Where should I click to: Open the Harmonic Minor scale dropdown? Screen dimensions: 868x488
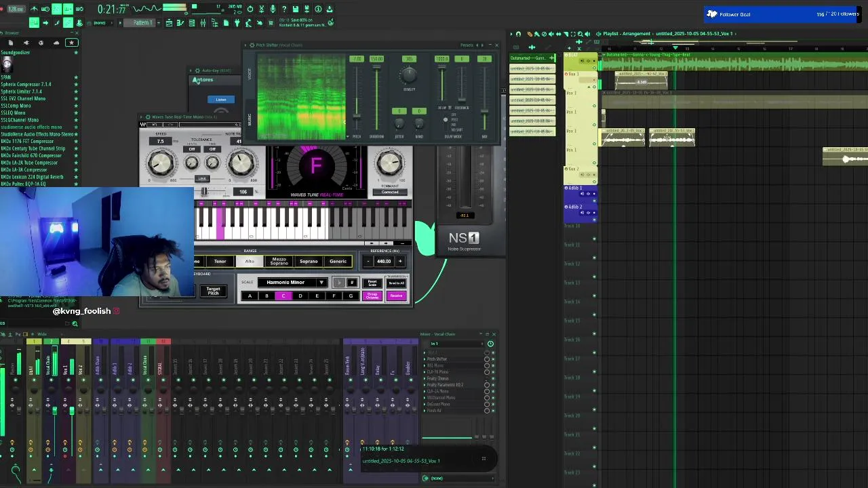point(292,283)
